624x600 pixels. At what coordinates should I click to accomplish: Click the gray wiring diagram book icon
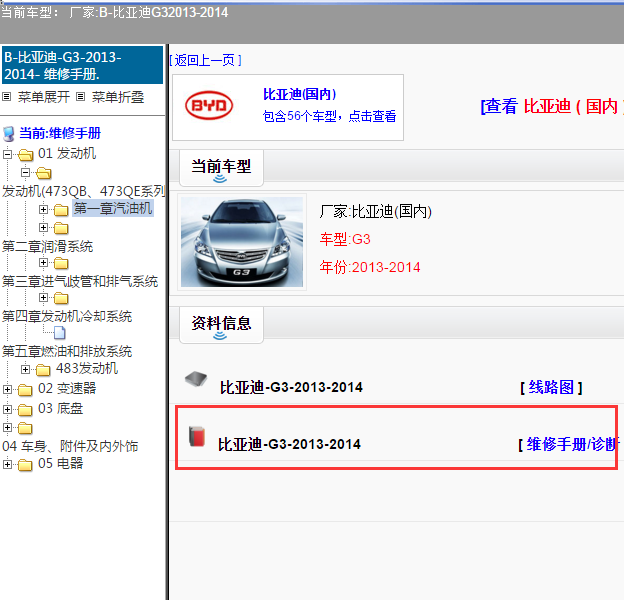tap(196, 379)
